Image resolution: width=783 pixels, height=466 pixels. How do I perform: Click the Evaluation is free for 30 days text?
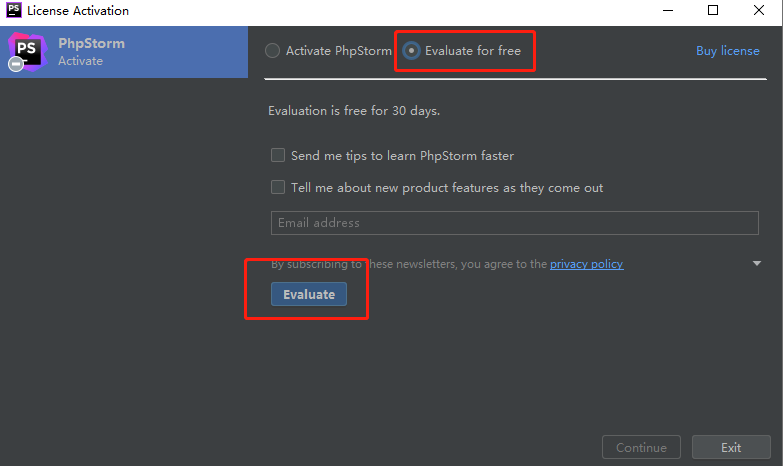click(x=354, y=111)
